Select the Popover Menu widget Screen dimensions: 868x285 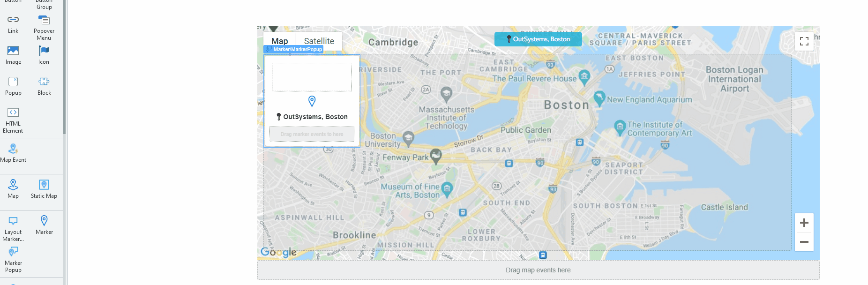coord(44,28)
